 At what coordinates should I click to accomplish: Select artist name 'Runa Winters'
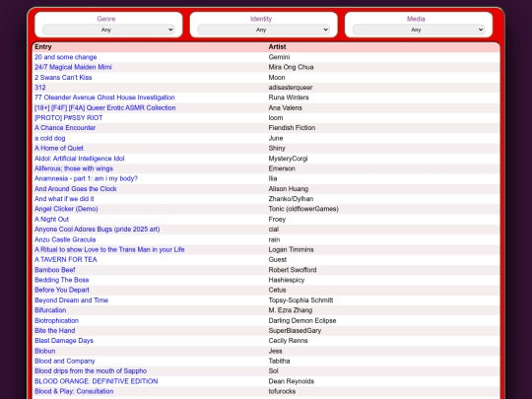[289, 98]
